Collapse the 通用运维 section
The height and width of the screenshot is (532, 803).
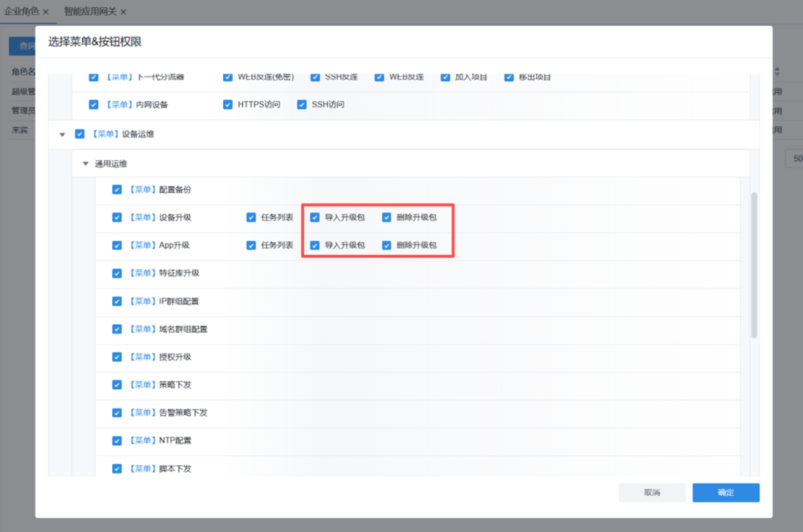point(86,163)
